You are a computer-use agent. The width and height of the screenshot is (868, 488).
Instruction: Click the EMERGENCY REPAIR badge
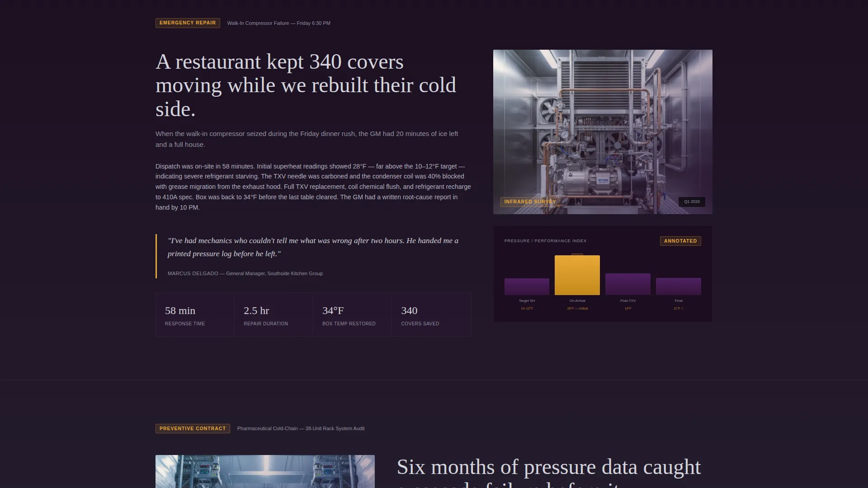[x=188, y=23]
